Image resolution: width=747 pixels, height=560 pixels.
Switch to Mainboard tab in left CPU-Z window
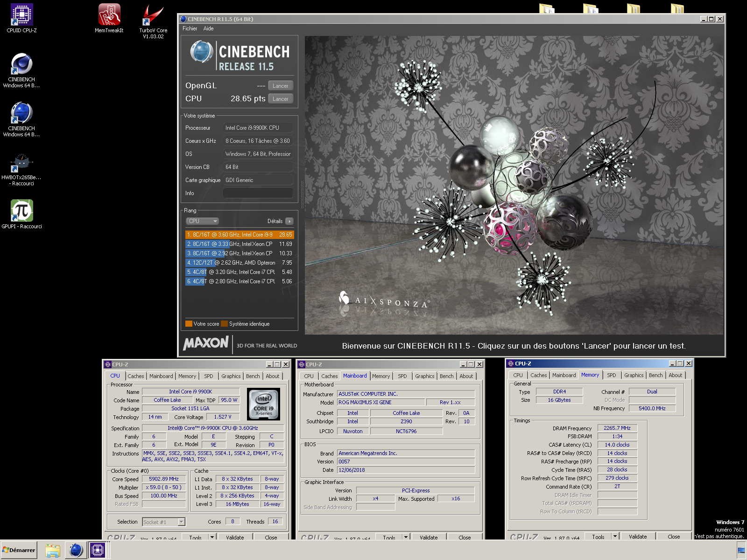[161, 376]
